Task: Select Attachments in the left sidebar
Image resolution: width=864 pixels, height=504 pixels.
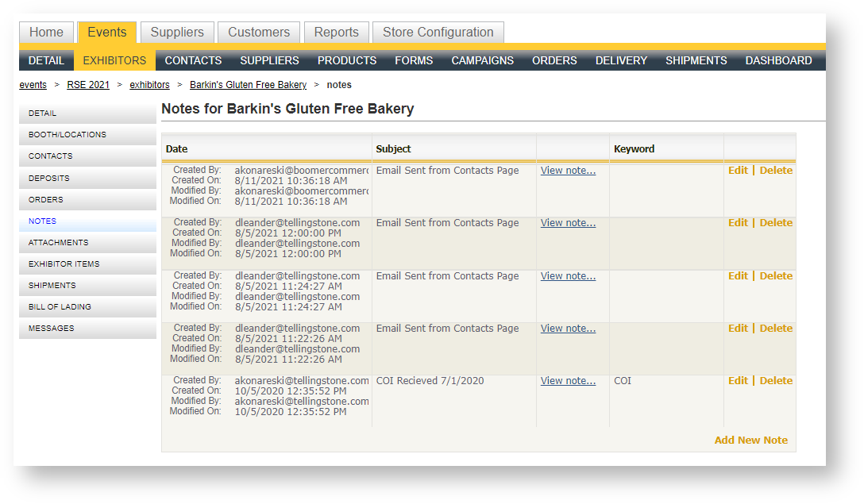Action: click(x=59, y=243)
